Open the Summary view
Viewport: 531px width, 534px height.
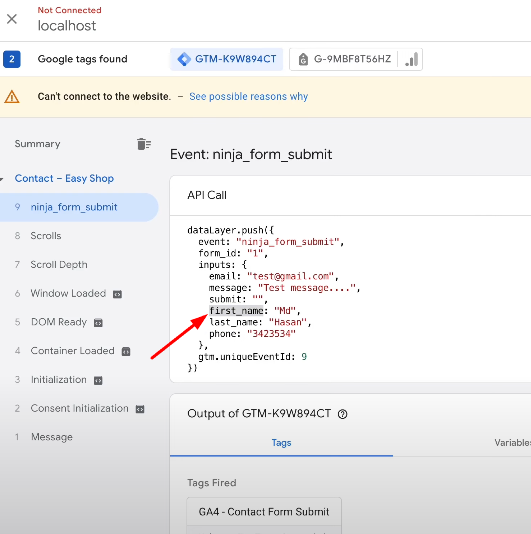tap(37, 144)
